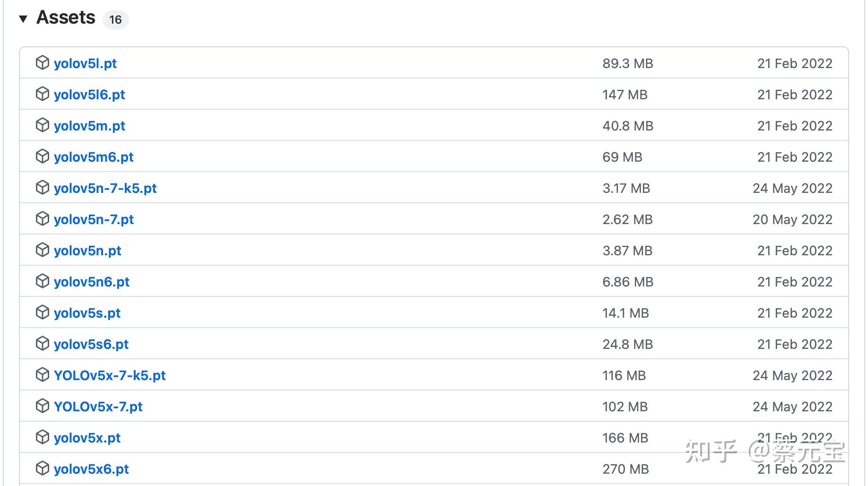Image resolution: width=868 pixels, height=486 pixels.
Task: Click the yolov5s6.pt link
Action: point(91,344)
